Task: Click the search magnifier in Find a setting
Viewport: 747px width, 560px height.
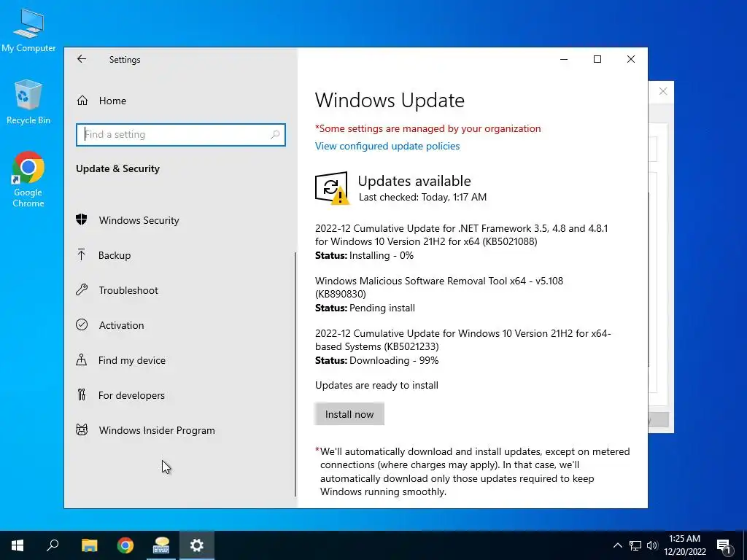Action: point(275,135)
